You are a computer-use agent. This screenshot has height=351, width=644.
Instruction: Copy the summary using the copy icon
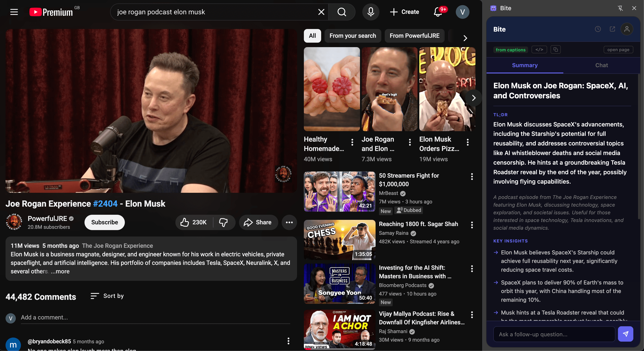(555, 49)
